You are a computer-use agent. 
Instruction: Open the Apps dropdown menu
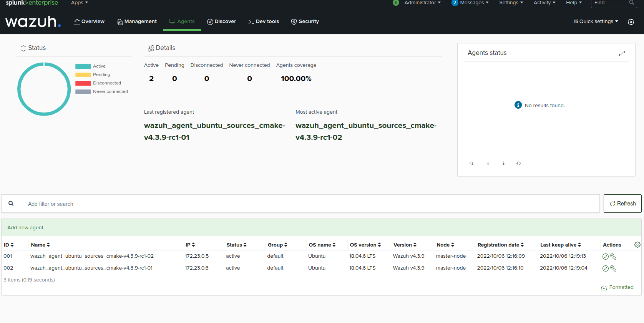tap(80, 3)
